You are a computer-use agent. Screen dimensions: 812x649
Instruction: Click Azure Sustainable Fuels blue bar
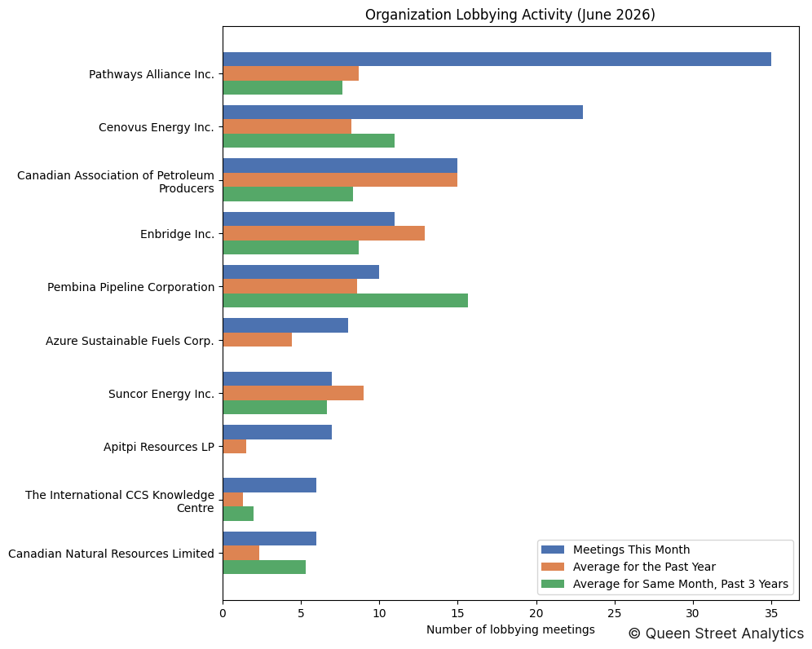[285, 325]
